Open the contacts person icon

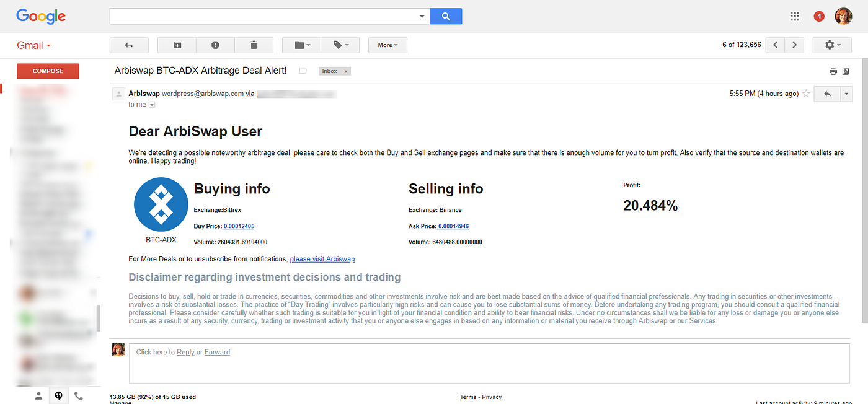click(x=38, y=395)
